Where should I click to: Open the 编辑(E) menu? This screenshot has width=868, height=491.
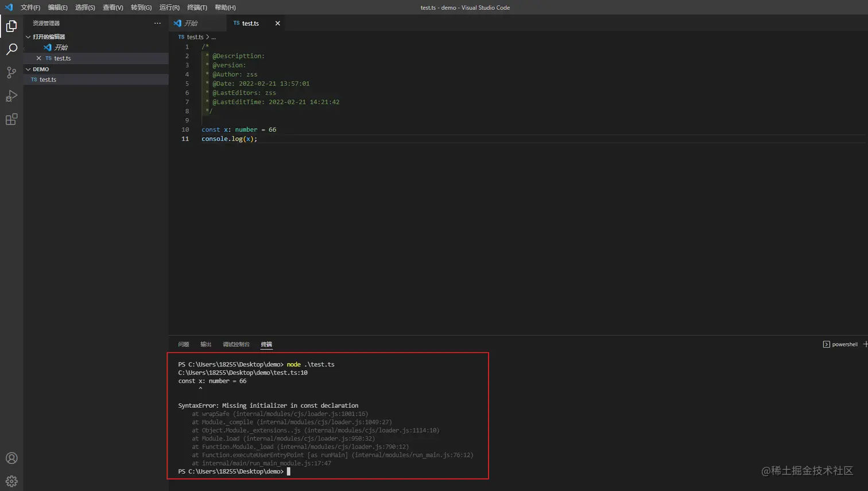(57, 7)
